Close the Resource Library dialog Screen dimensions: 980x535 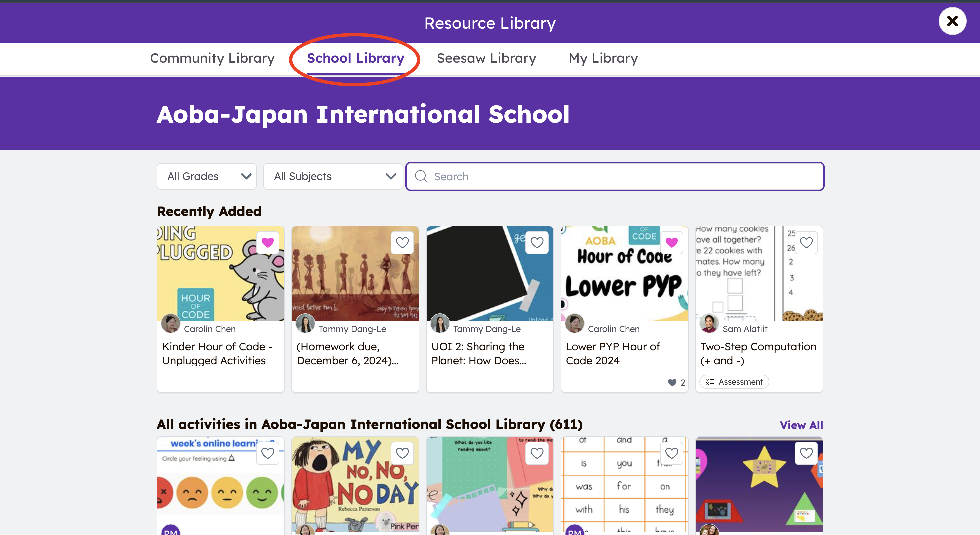click(952, 21)
